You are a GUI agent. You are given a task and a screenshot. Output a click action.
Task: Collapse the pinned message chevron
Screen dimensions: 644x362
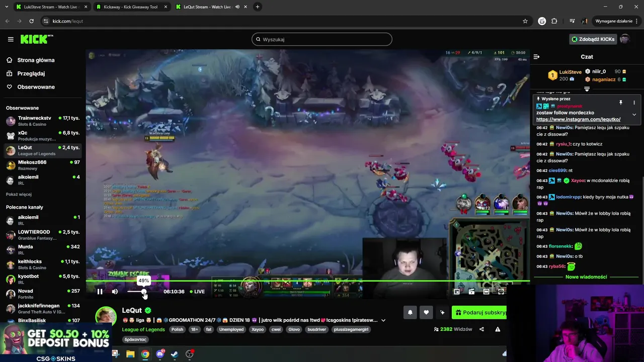coord(634,115)
